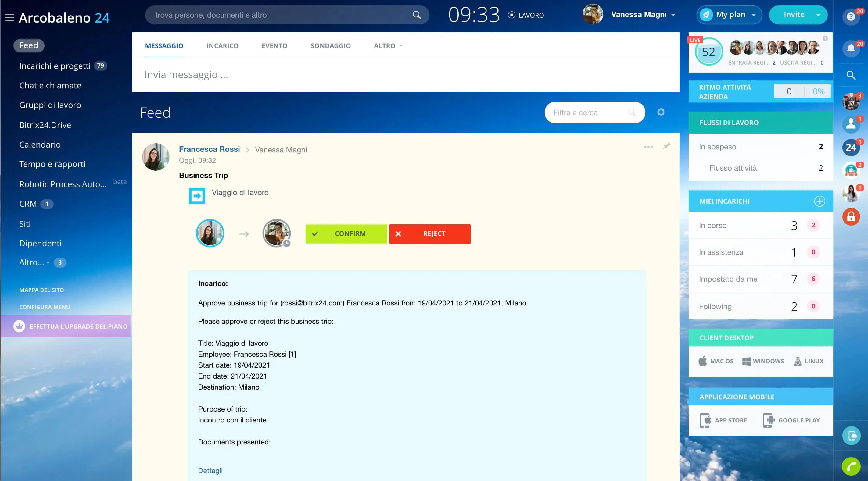868x481 pixels.
Task: Click the Reject button on the business trip
Action: (x=430, y=234)
